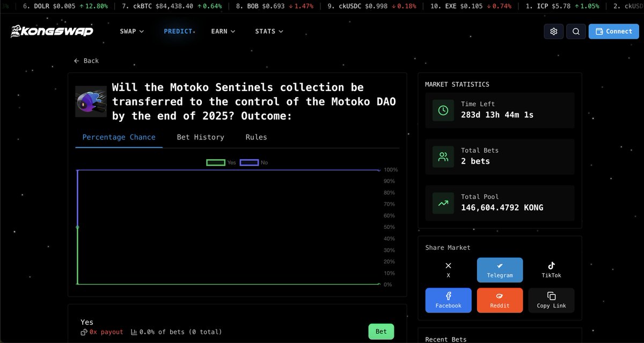644x343 pixels.
Task: Click the 283d 13h 44m 1s countdown
Action: 497,115
